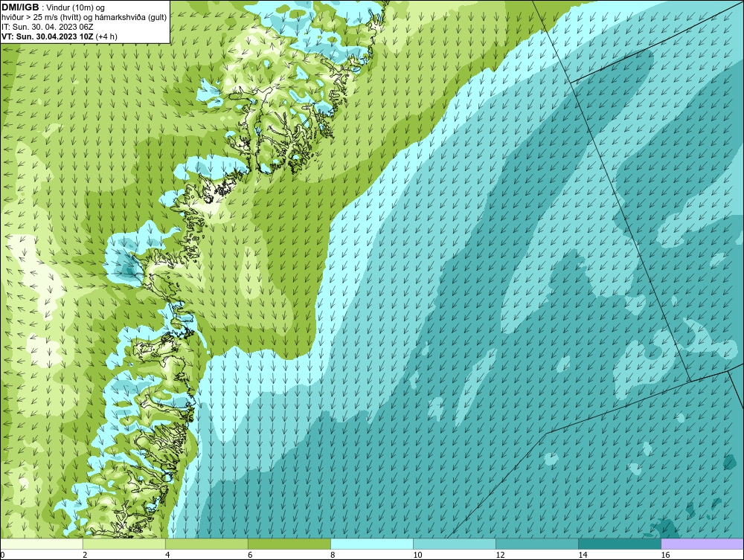Click the legend label '12'
The width and height of the screenshot is (744, 560).
click(500, 555)
